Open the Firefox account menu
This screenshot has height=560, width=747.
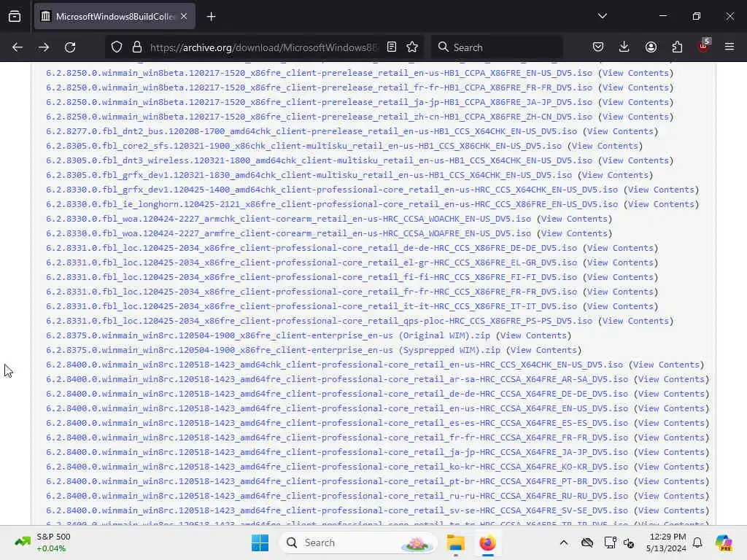[651, 47]
